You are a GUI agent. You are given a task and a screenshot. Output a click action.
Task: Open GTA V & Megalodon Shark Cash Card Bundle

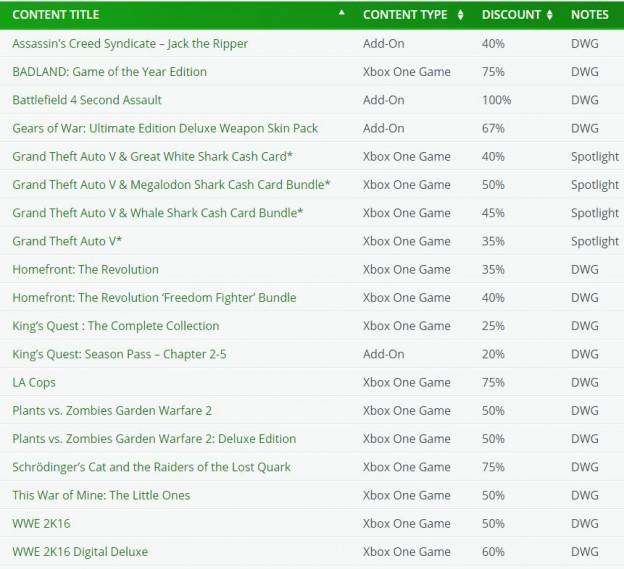click(172, 185)
